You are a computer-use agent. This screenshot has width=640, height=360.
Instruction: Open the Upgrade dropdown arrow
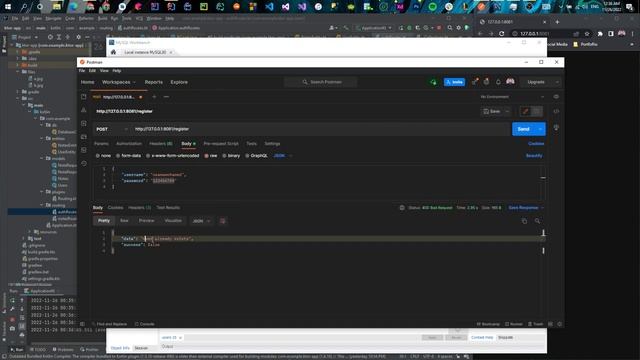click(x=557, y=82)
